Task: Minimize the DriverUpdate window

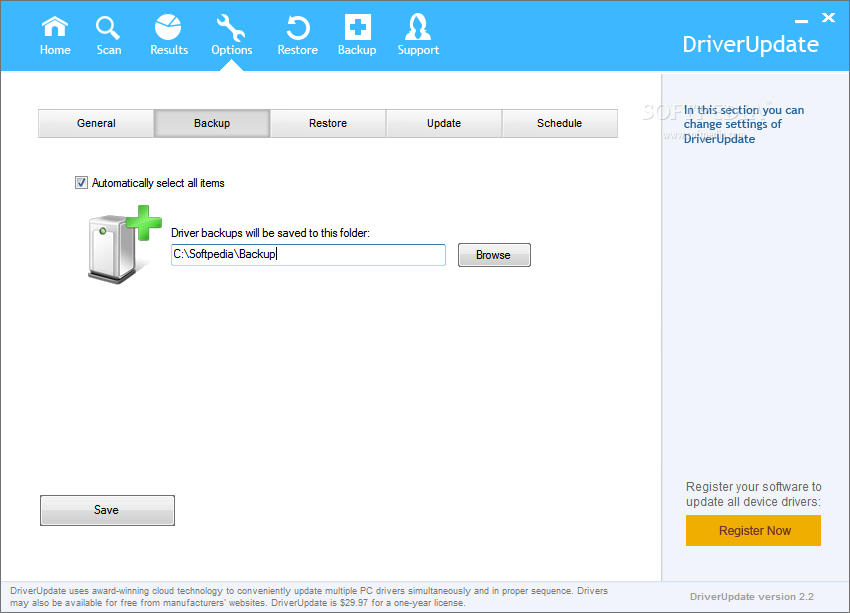Action: (x=801, y=21)
